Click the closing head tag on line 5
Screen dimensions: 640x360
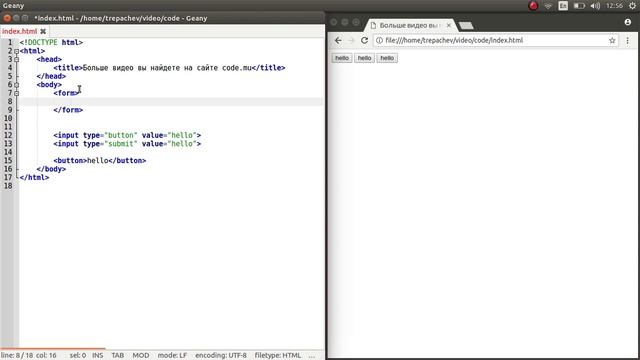51,76
